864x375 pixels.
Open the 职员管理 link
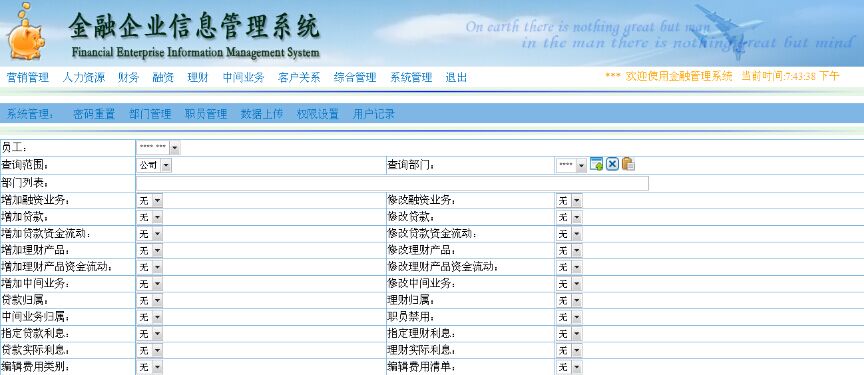[x=206, y=115]
